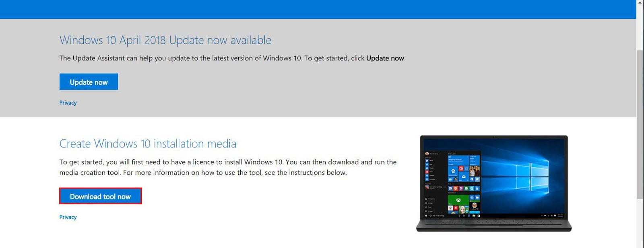Click 'Create Windows 10 installation media' heading
The width and height of the screenshot is (644, 248).
click(x=148, y=143)
